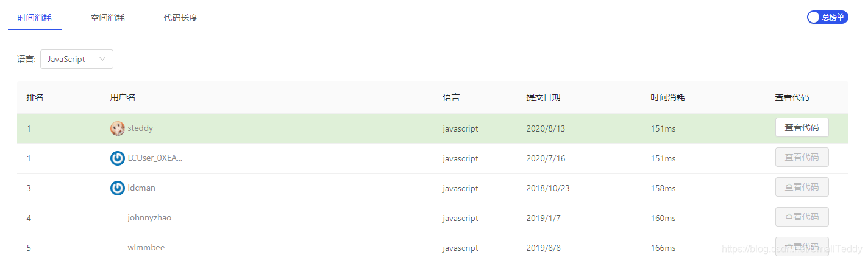Toggle the 总榜单 switch
The width and height of the screenshot is (868, 260).
(827, 17)
